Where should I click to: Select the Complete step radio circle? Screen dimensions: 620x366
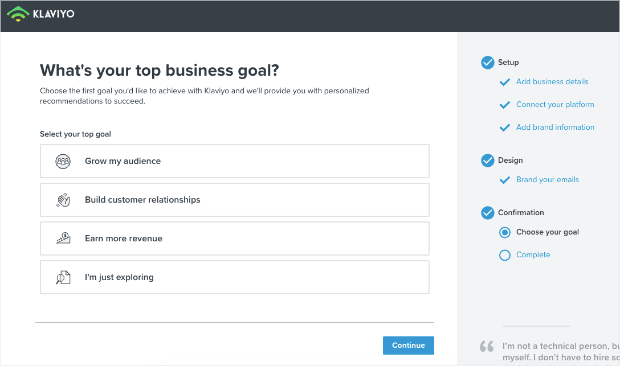pos(505,255)
